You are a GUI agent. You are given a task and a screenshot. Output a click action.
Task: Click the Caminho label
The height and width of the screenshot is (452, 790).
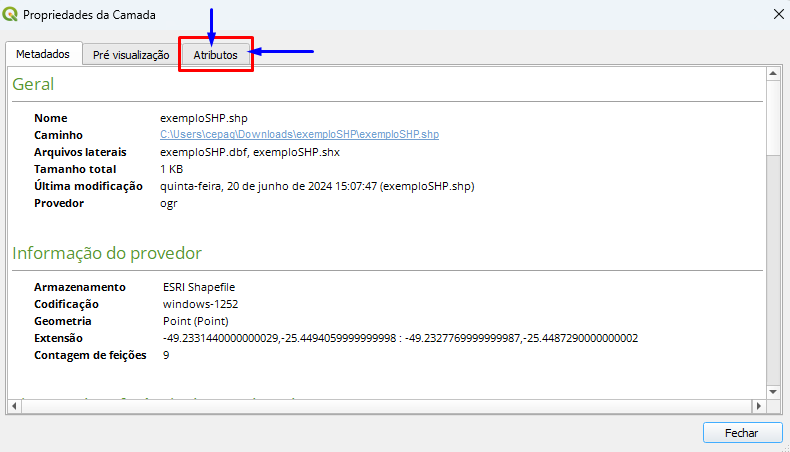click(58, 135)
